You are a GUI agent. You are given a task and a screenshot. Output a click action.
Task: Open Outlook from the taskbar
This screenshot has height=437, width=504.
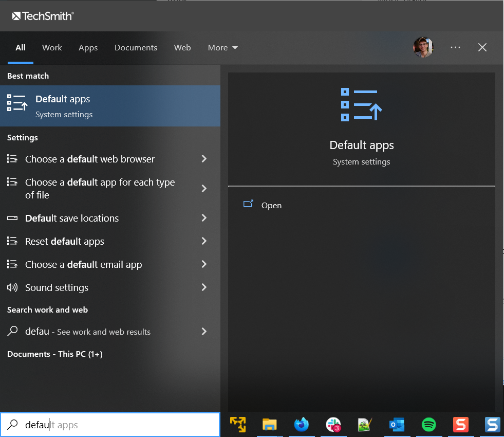click(397, 425)
